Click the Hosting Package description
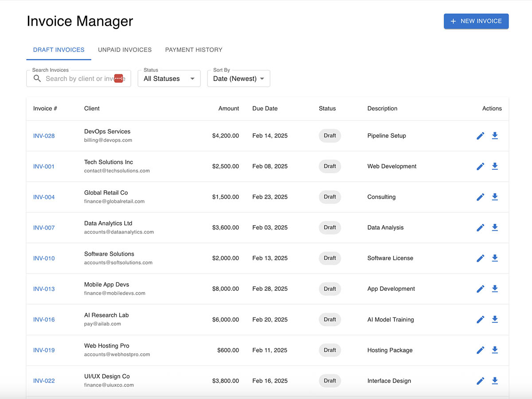Screen dimensions: 532x399 pyautogui.click(x=390, y=350)
